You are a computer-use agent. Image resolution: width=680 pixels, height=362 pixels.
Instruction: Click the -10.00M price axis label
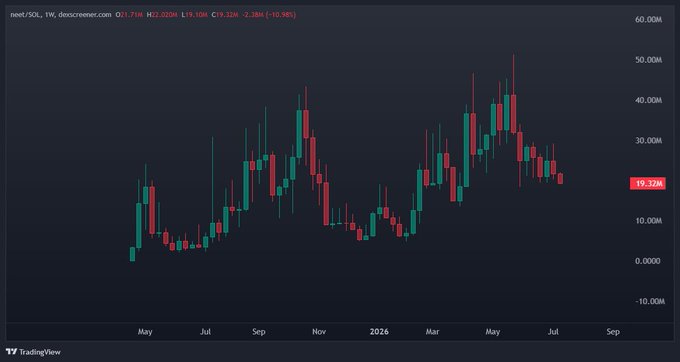[649, 301]
